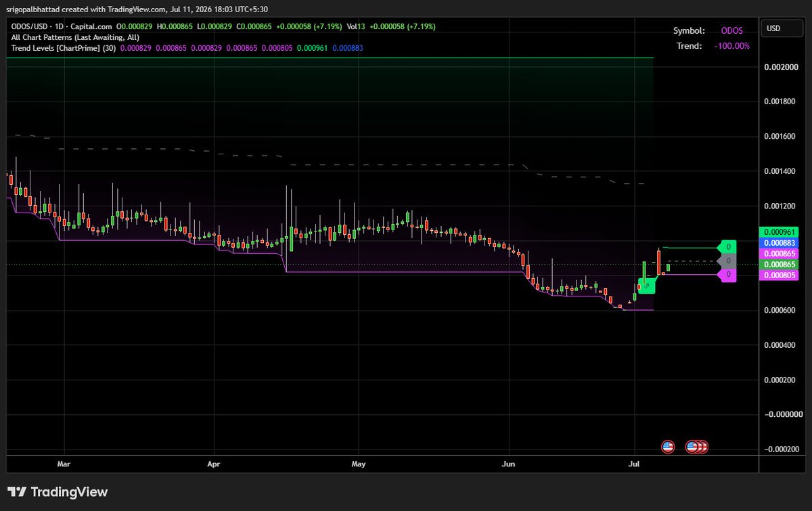The width and height of the screenshot is (812, 511).
Task: Click the pink 0.000865 price label
Action: point(779,253)
